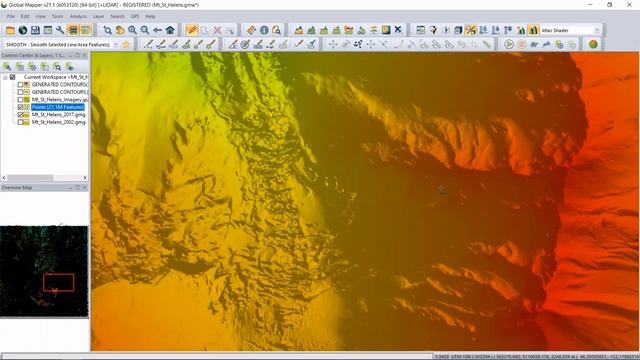The width and height of the screenshot is (640, 360).
Task: Click the green play button icon
Action: point(509,44)
